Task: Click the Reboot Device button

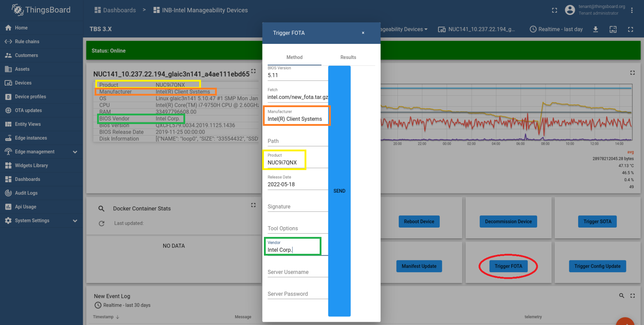Action: coord(419,221)
